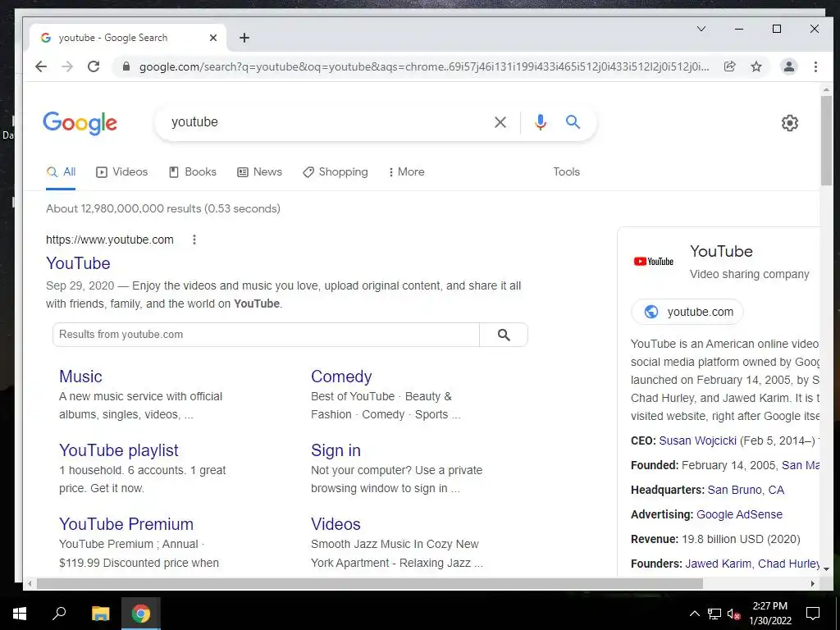The image size is (840, 630).
Task: Click the vertical page scrollbar thumb
Action: pyautogui.click(x=826, y=140)
